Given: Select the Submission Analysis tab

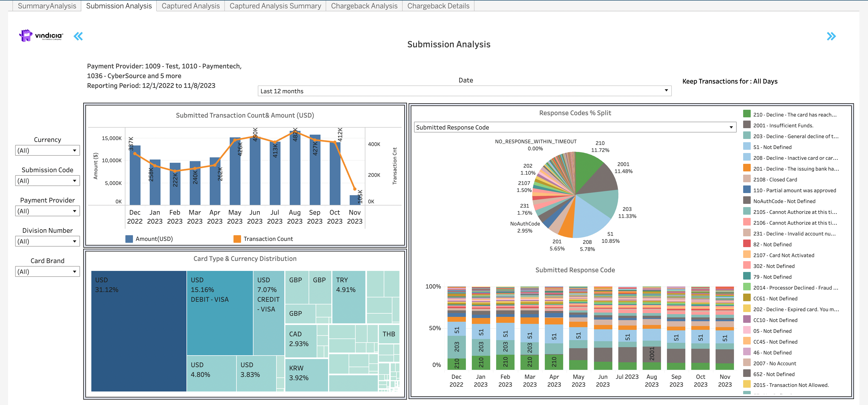Looking at the screenshot, I should point(119,6).
